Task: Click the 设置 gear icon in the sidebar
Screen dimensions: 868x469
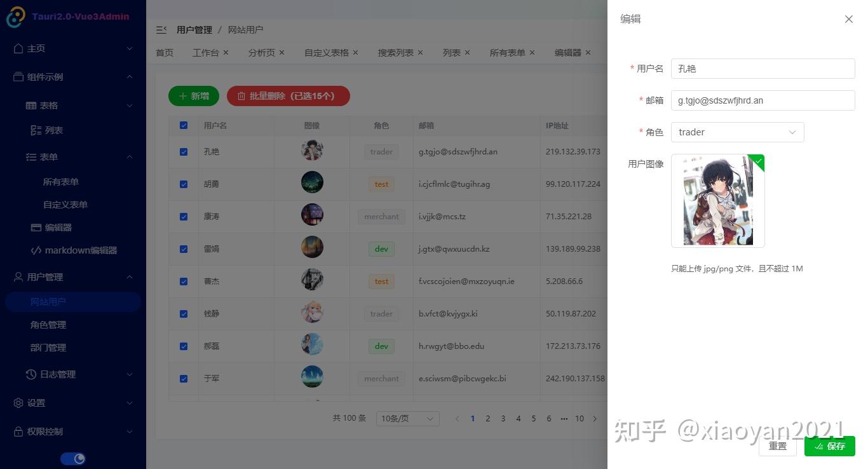Action: pos(18,403)
